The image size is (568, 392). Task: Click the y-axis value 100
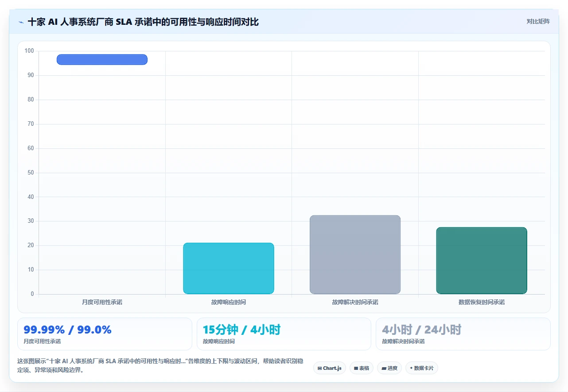(29, 51)
